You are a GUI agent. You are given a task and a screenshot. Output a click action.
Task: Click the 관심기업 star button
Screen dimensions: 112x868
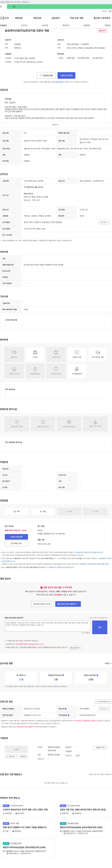[10, 757]
